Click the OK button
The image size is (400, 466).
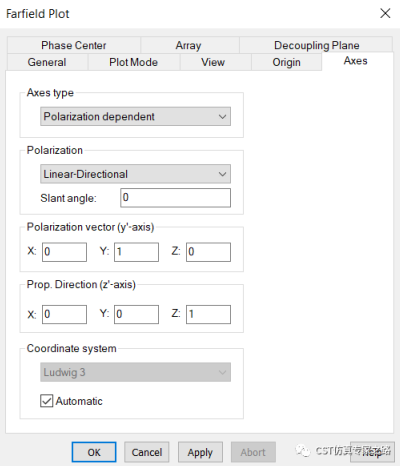coord(94,452)
